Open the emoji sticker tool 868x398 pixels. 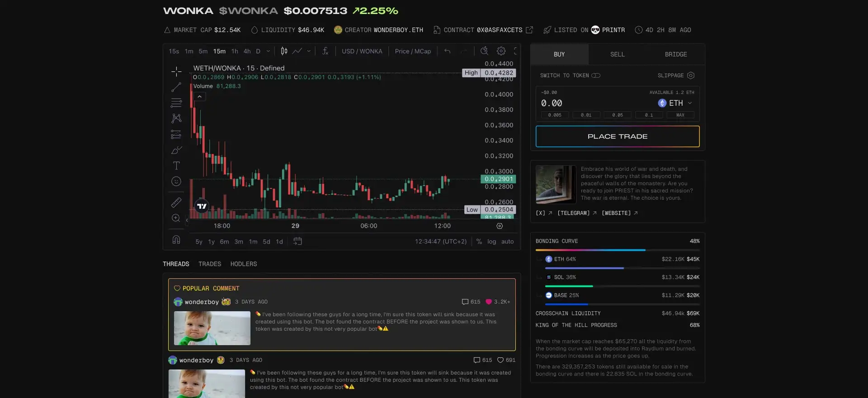(x=176, y=181)
